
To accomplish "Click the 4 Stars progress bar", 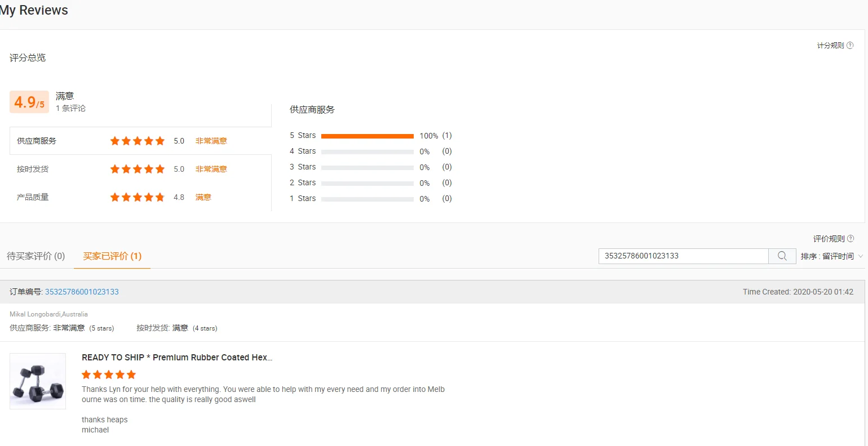I will (367, 151).
